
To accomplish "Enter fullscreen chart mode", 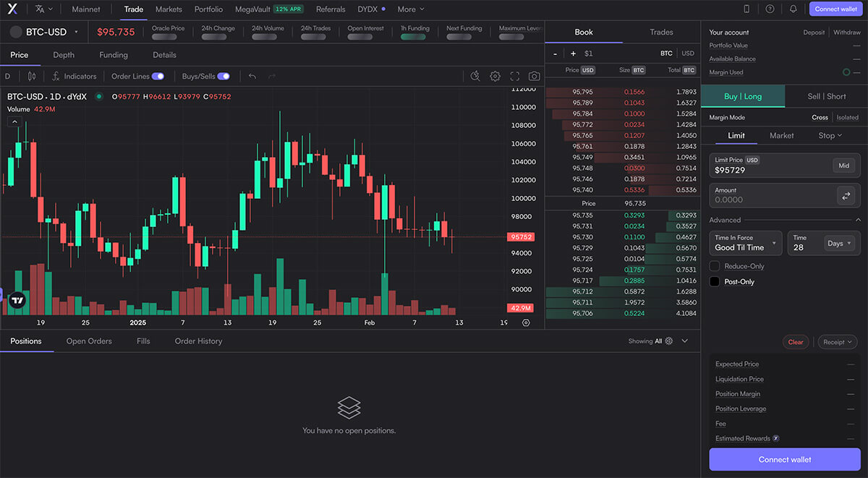I will 514,76.
